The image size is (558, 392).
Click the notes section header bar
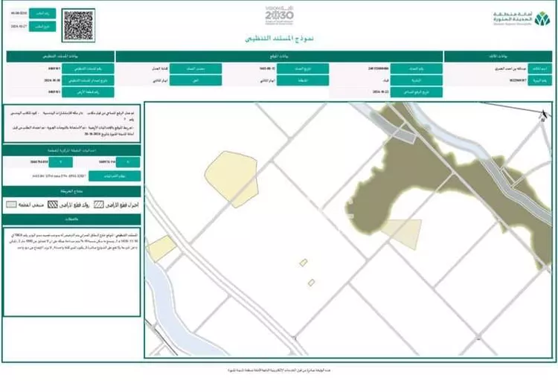71,219
